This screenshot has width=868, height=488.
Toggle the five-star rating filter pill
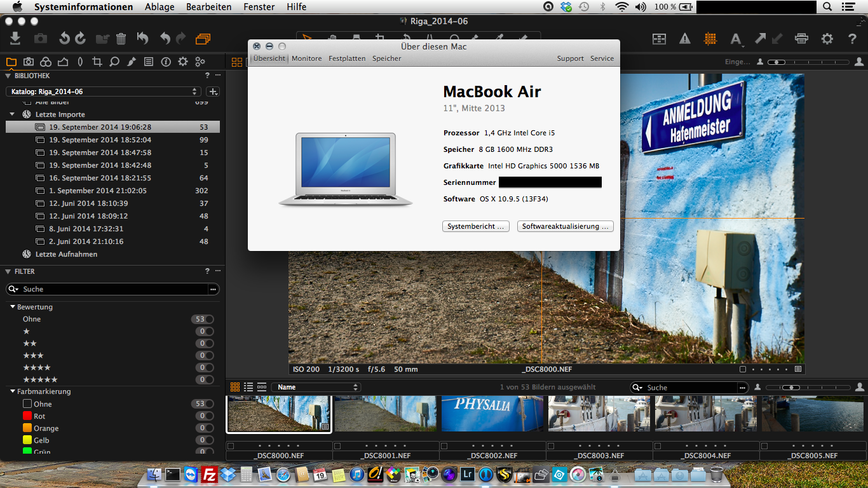(204, 379)
